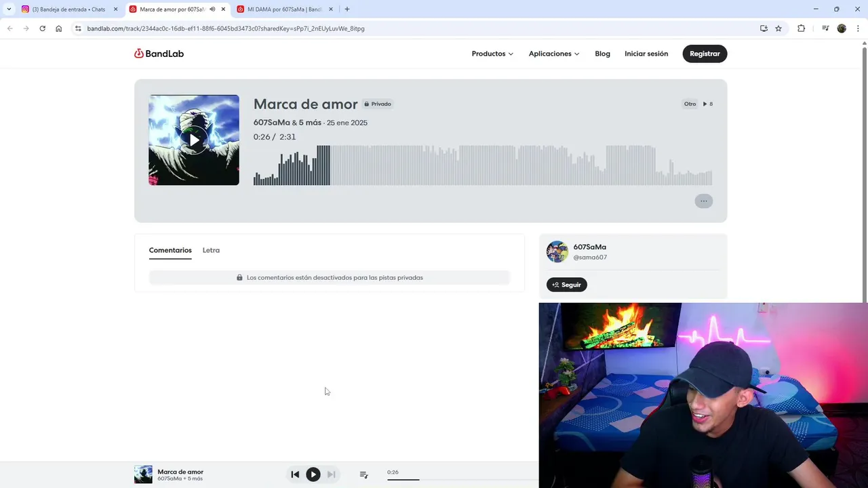Viewport: 868px width, 488px height.
Task: Click the BandLab logo
Action: click(159, 54)
